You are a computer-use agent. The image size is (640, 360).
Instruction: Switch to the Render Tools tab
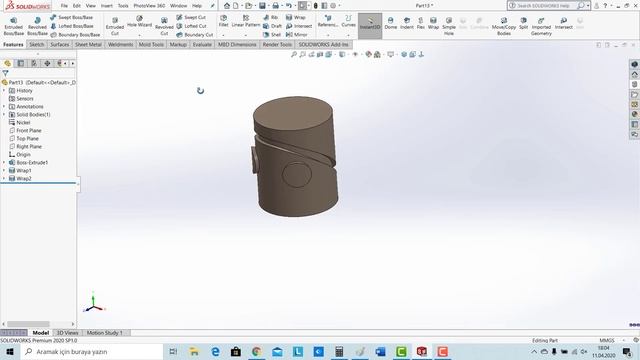(x=277, y=44)
